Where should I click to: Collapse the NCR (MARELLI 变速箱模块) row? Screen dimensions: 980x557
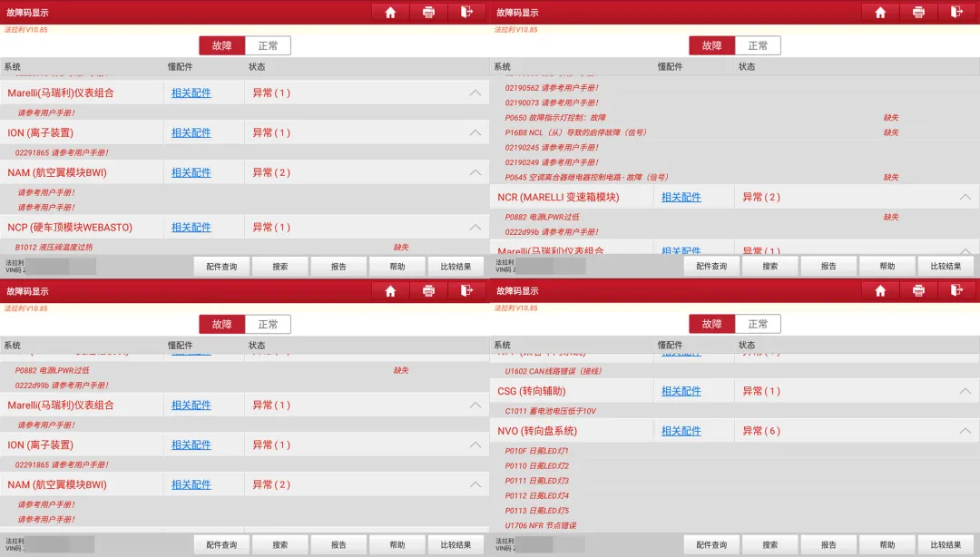(965, 197)
